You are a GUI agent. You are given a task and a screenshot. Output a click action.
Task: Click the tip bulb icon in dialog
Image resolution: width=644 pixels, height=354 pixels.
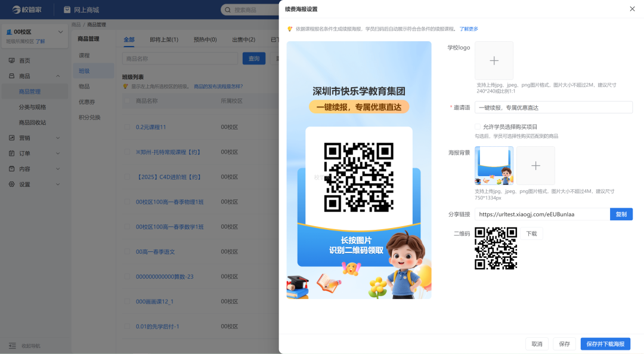point(290,29)
